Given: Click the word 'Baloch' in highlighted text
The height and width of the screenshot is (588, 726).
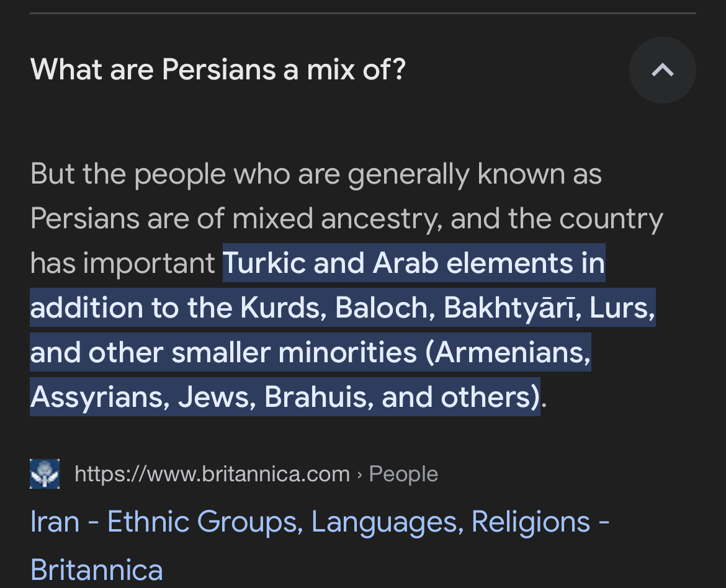Looking at the screenshot, I should (385, 308).
